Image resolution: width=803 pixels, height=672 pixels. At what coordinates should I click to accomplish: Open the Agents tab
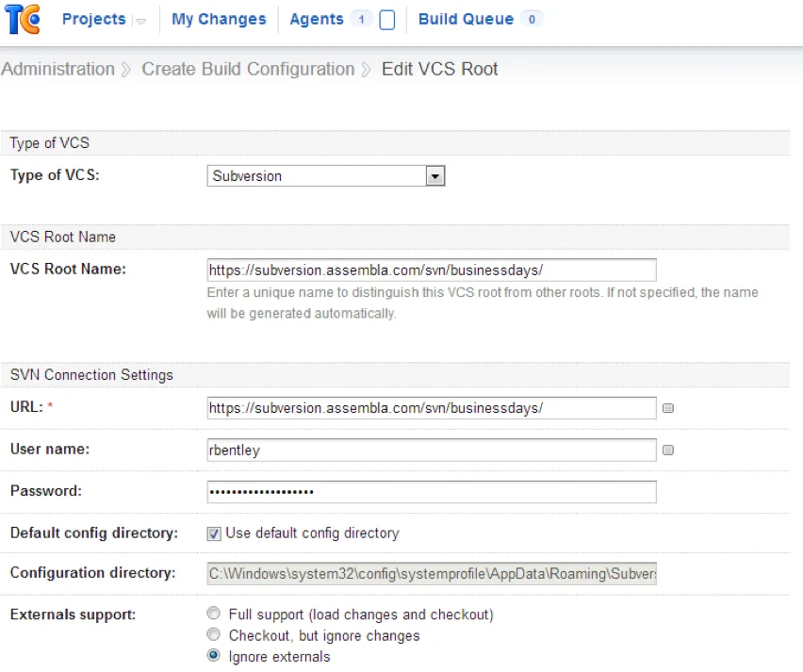(x=317, y=19)
